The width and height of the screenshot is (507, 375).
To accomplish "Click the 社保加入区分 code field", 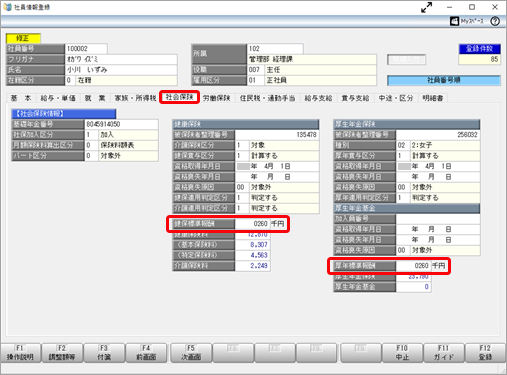I will [x=92, y=135].
